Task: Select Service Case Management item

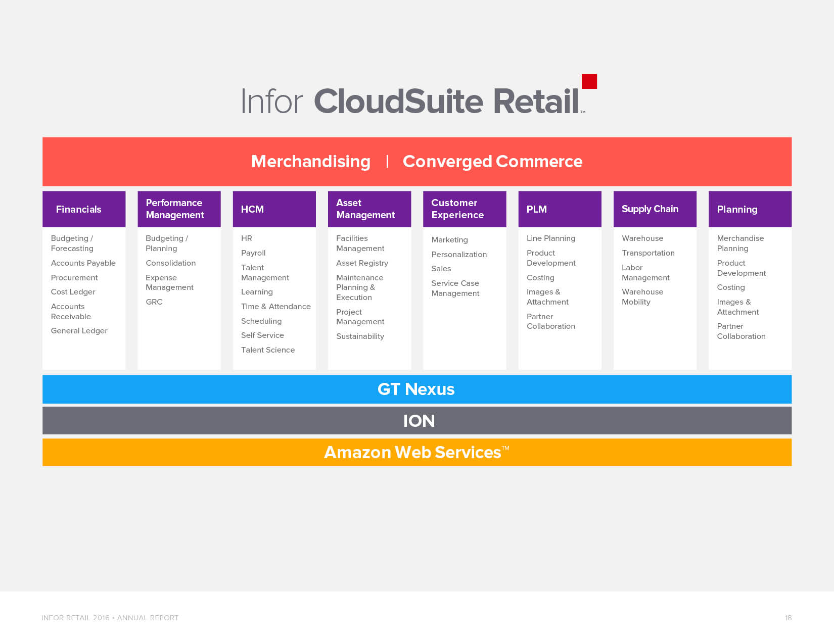Action: coord(455,288)
